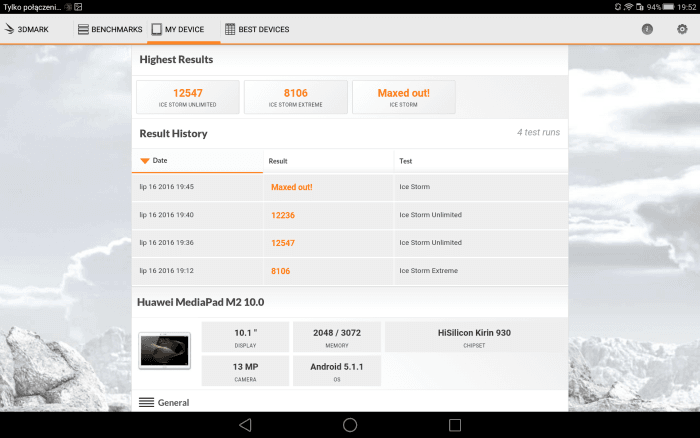700x438 pixels.
Task: Click the Huawei MediaPad M2 10.0 heading
Action: pyautogui.click(x=200, y=302)
